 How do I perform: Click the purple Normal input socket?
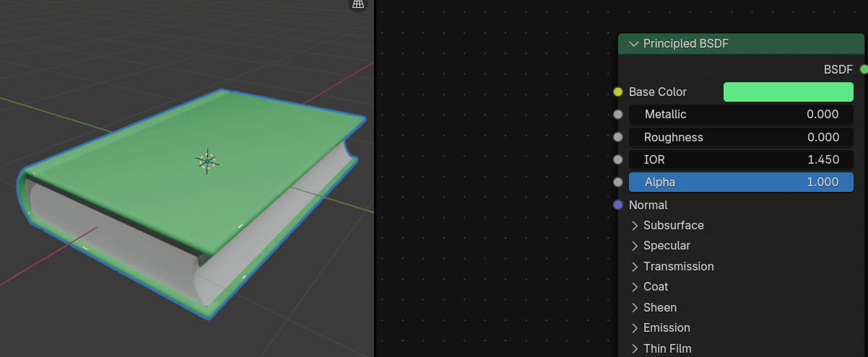[x=618, y=205]
